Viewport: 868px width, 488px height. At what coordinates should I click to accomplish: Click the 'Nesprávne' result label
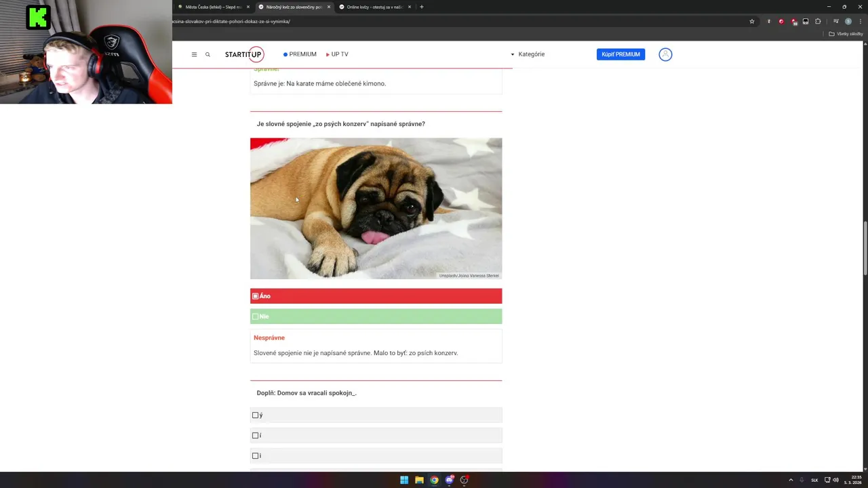pyautogui.click(x=269, y=338)
